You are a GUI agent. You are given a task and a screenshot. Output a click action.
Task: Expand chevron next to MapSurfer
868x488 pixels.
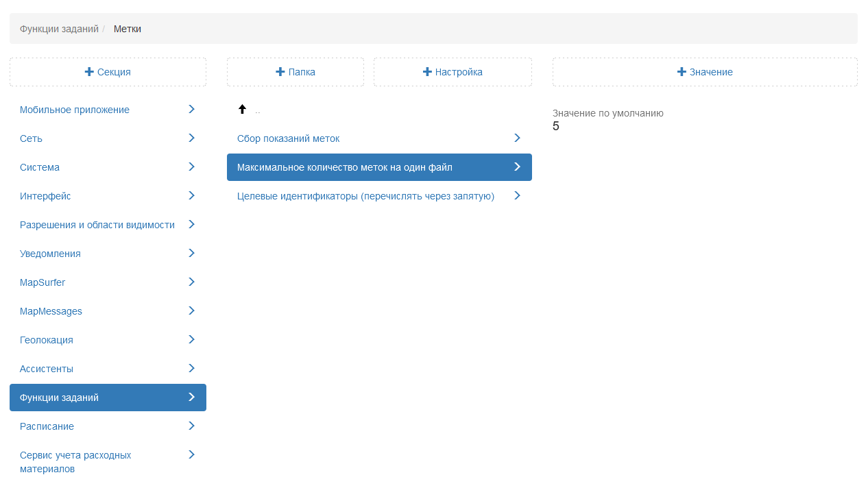click(191, 282)
